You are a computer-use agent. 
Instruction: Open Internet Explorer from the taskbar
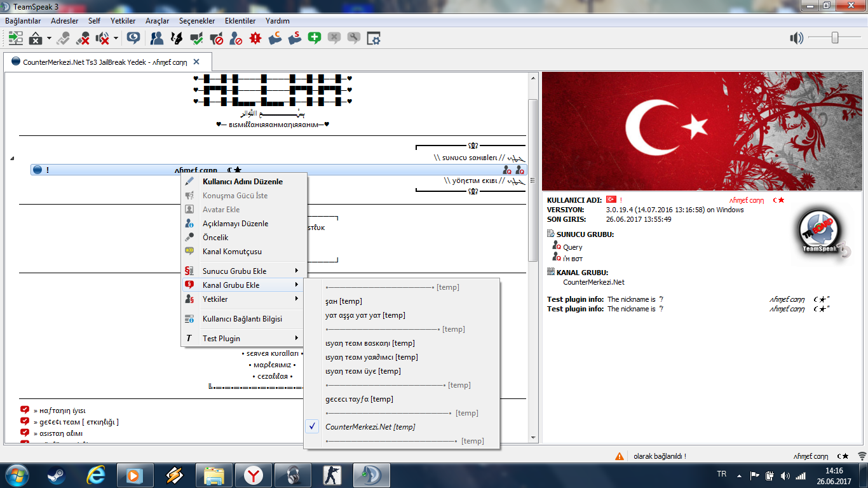[97, 475]
